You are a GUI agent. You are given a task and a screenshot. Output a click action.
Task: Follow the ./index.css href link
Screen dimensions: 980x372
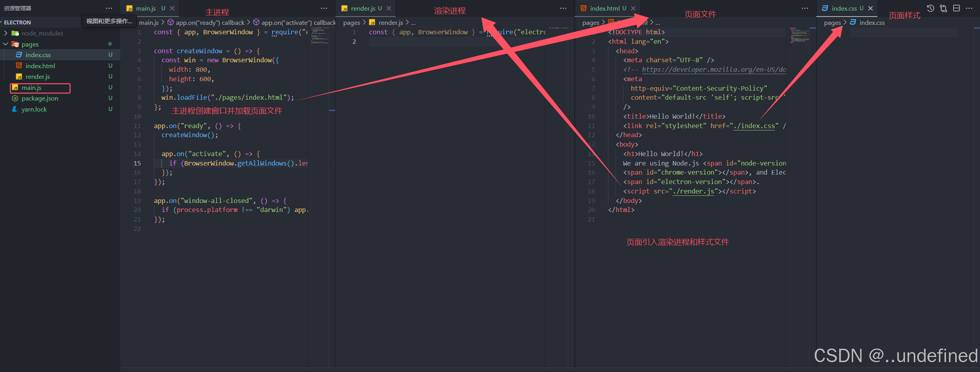tap(754, 126)
